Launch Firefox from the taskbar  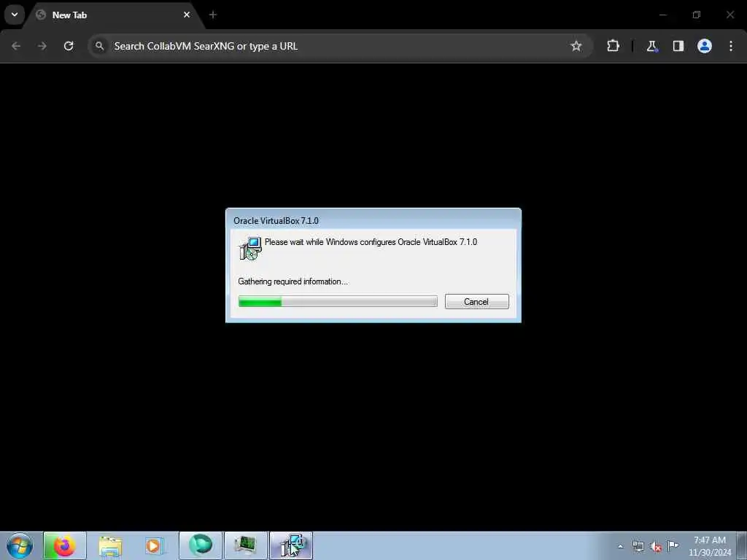[65, 545]
